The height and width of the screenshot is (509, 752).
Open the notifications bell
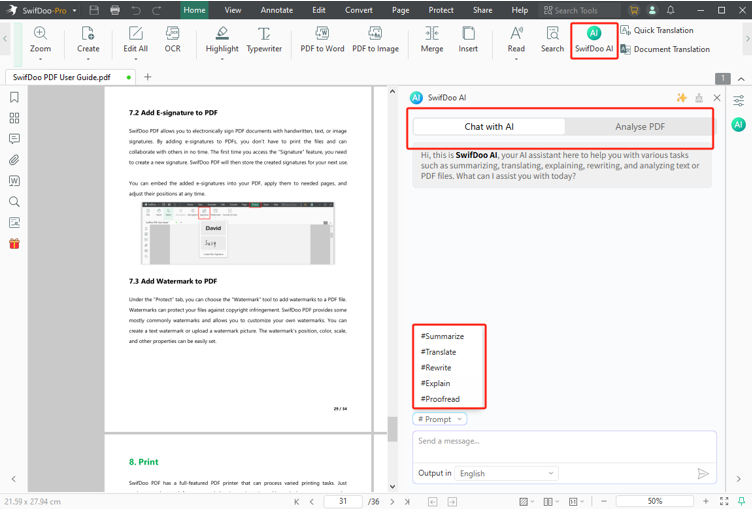pos(670,10)
